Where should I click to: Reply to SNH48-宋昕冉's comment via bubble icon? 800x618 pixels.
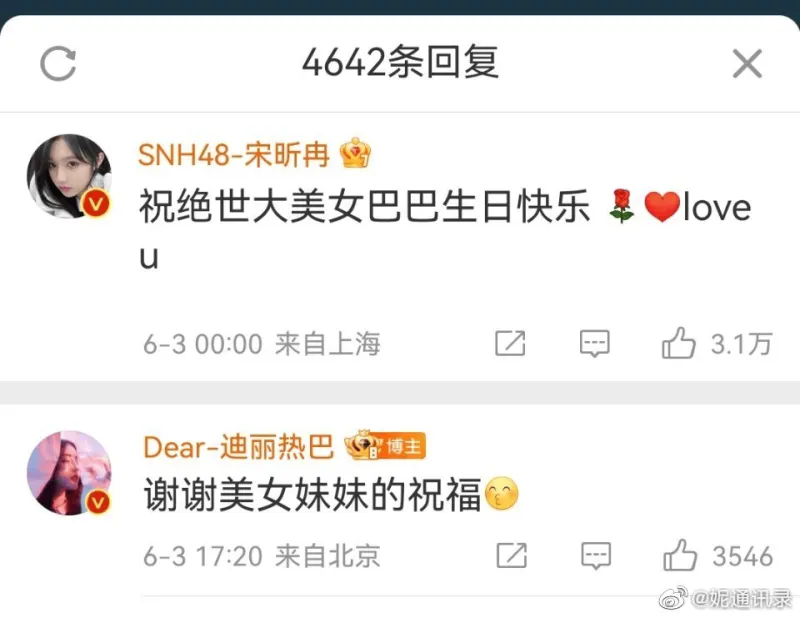click(x=594, y=343)
